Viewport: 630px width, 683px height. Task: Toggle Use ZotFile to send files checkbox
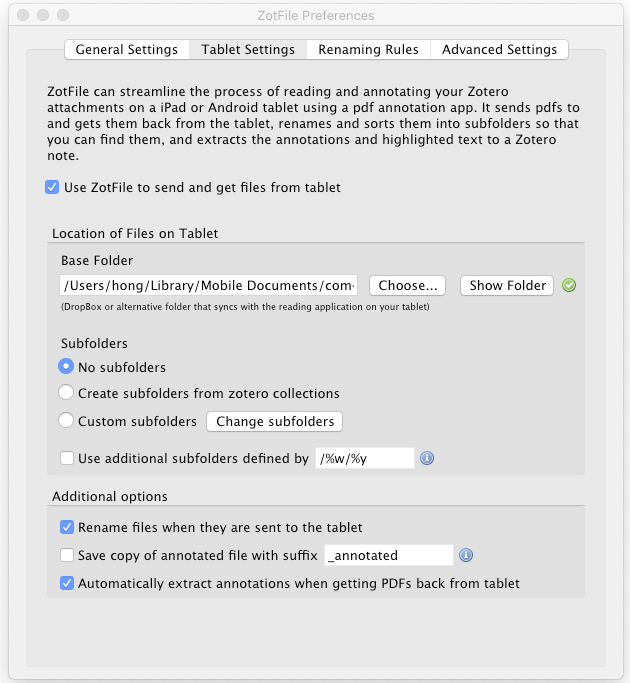pyautogui.click(x=52, y=187)
